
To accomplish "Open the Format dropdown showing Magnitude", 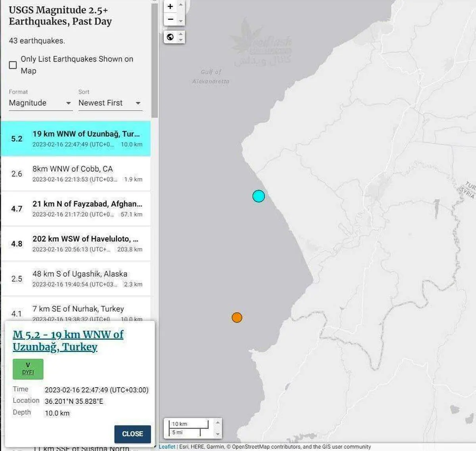I will 40,103.
